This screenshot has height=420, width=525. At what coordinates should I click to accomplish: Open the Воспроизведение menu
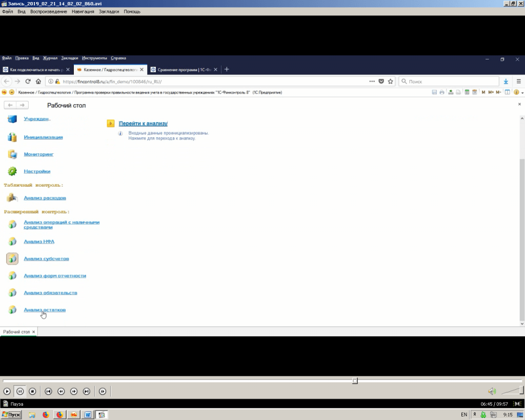tap(48, 11)
